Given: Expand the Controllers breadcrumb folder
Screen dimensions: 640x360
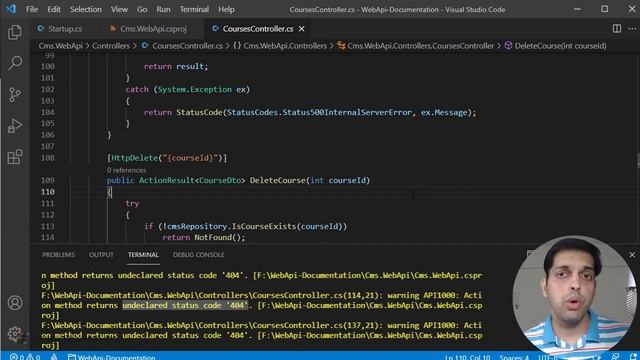Looking at the screenshot, I should pyautogui.click(x=111, y=46).
